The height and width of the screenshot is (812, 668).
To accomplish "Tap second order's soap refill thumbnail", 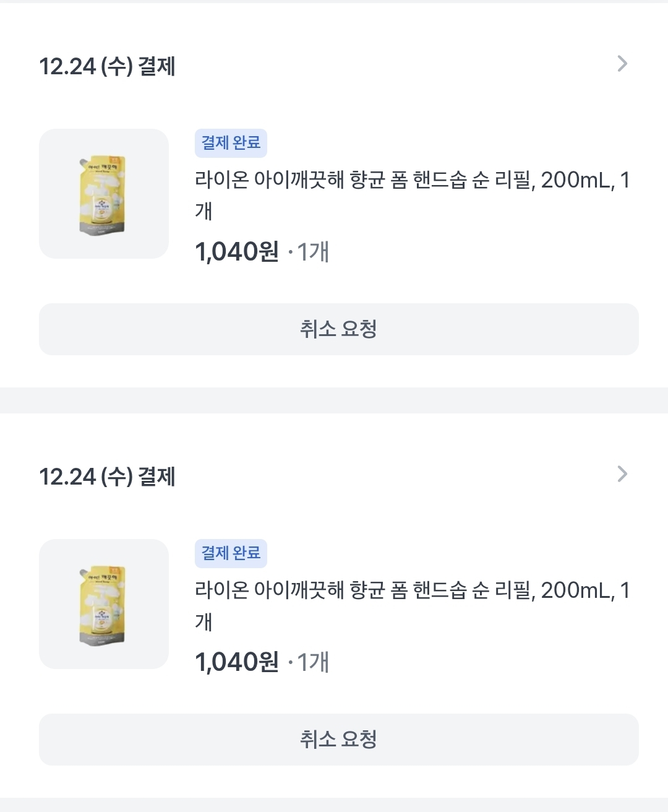I will (104, 604).
